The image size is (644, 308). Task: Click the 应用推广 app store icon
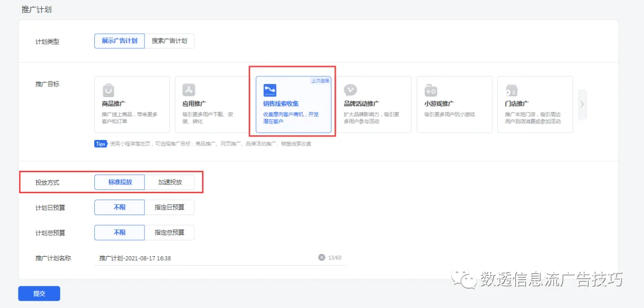(x=189, y=90)
